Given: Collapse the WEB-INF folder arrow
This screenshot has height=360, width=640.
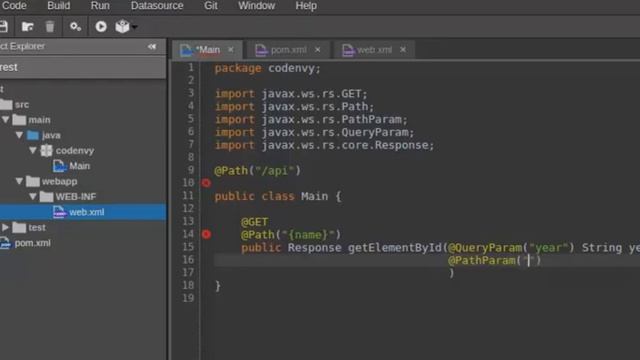Looking at the screenshot, I should click(33, 196).
